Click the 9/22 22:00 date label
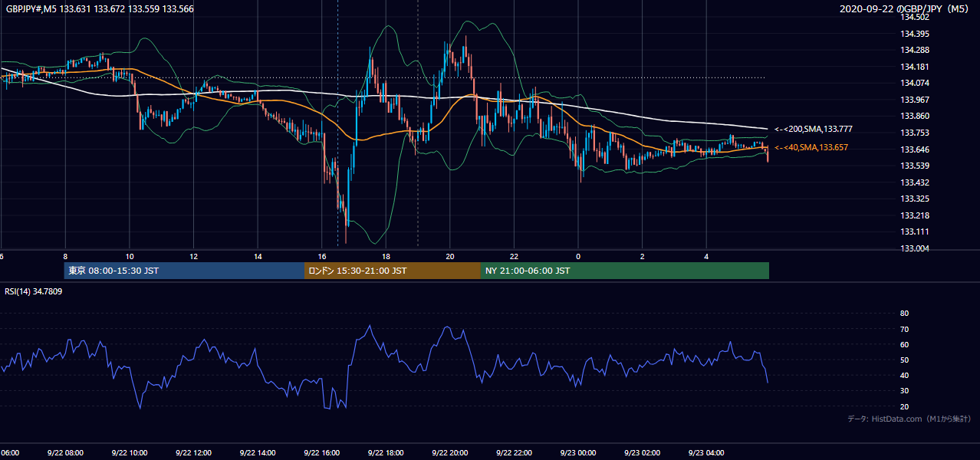The height and width of the screenshot is (460, 980). pyautogui.click(x=514, y=452)
